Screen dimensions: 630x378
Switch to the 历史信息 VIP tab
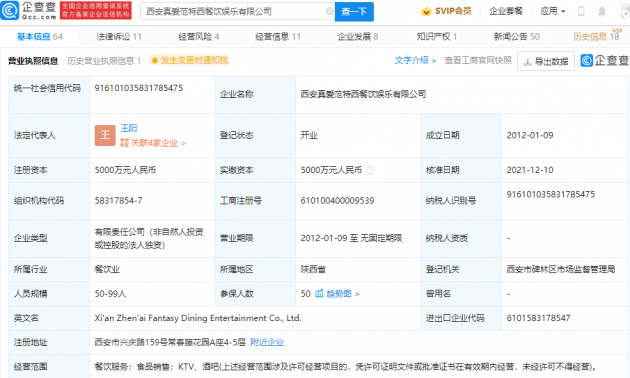click(597, 36)
